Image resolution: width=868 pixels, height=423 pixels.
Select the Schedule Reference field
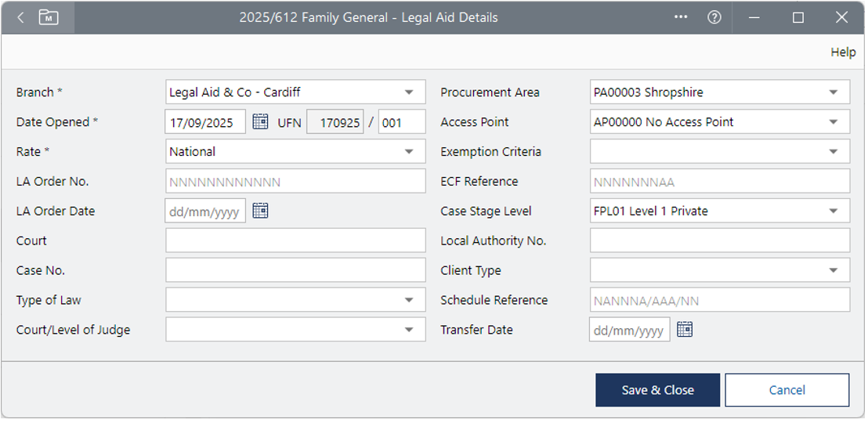(x=719, y=301)
